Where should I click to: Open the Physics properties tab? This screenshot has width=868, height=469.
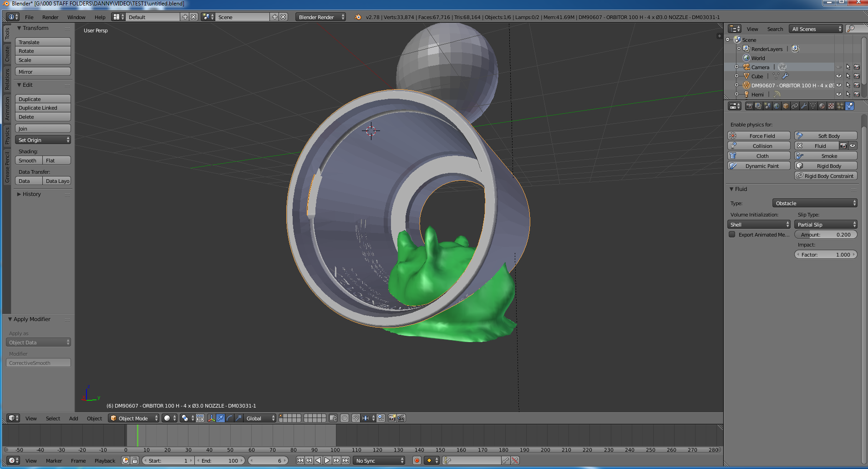click(849, 106)
